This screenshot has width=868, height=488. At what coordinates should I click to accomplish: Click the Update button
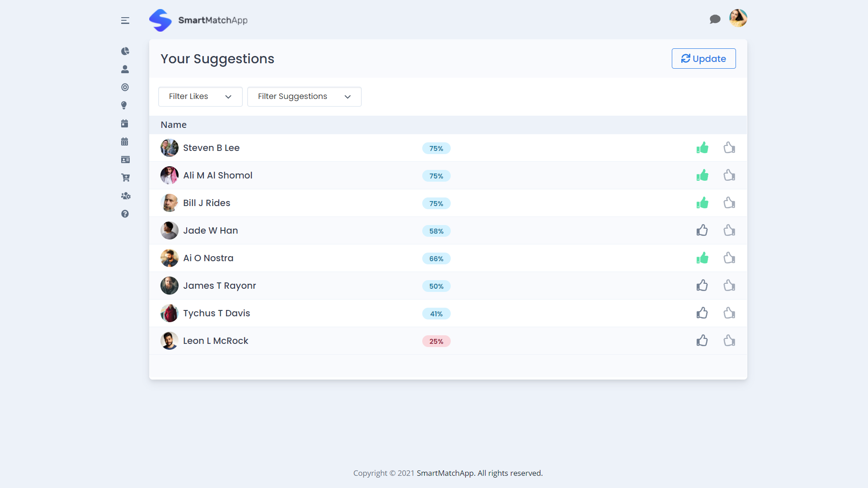703,58
